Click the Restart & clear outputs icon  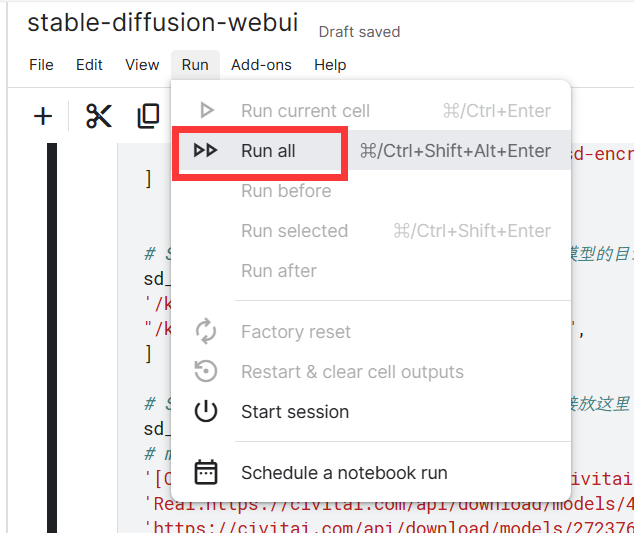pos(206,371)
